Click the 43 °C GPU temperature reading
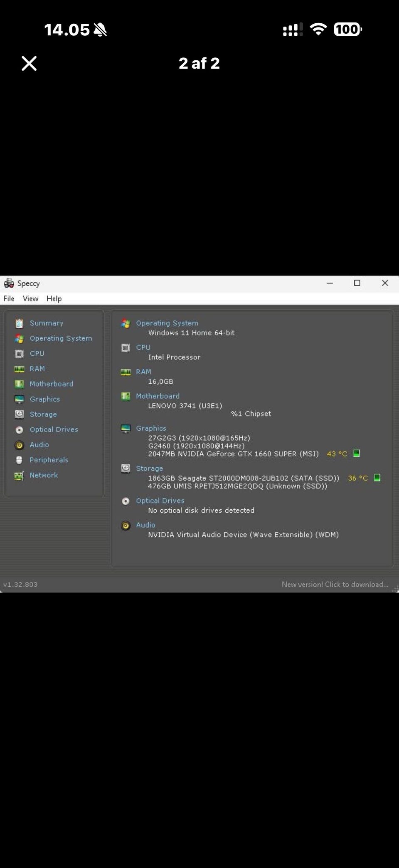This screenshot has width=399, height=868. [337, 454]
